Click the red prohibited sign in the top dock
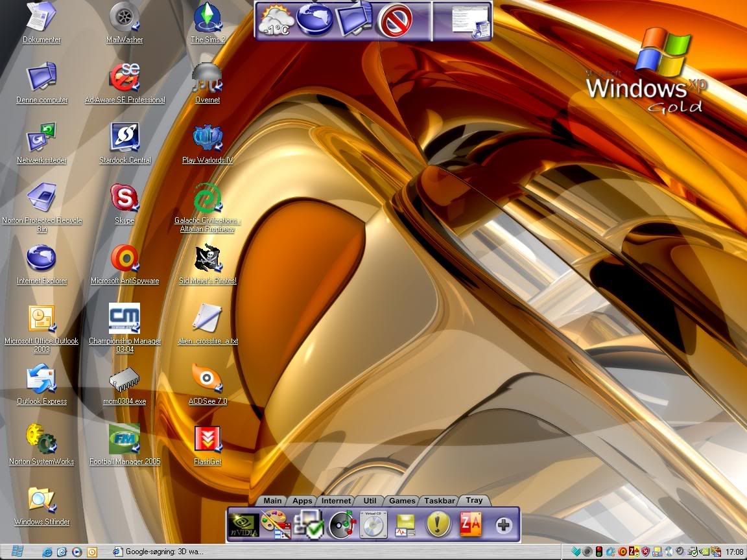Screen dimensions: 747x560 pyautogui.click(x=395, y=21)
